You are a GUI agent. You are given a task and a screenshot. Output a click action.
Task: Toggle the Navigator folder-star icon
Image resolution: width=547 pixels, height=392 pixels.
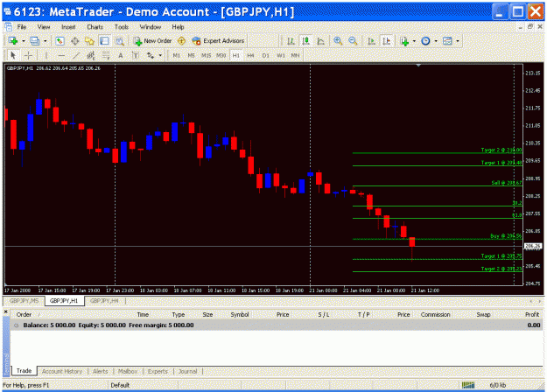[x=89, y=41]
